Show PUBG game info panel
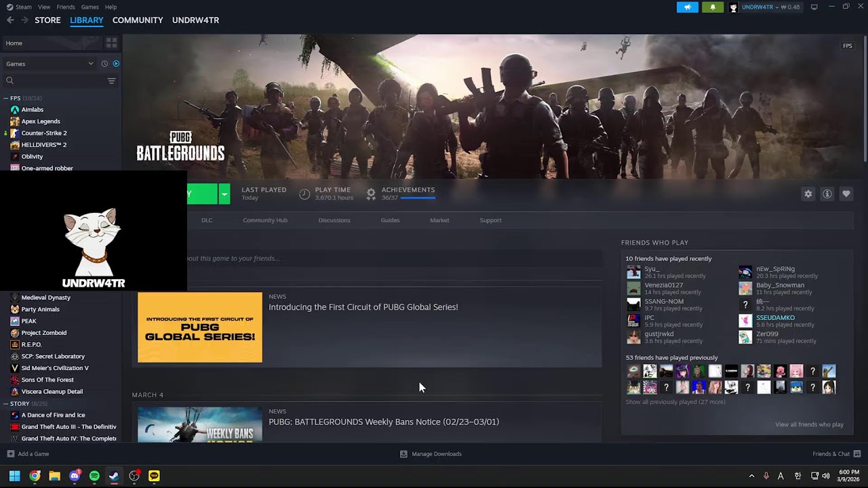Image resolution: width=868 pixels, height=488 pixels. [827, 194]
